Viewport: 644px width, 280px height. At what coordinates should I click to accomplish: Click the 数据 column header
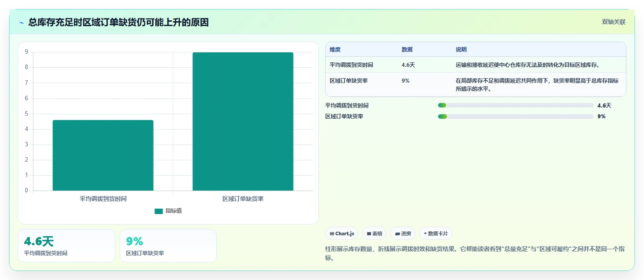tap(407, 50)
